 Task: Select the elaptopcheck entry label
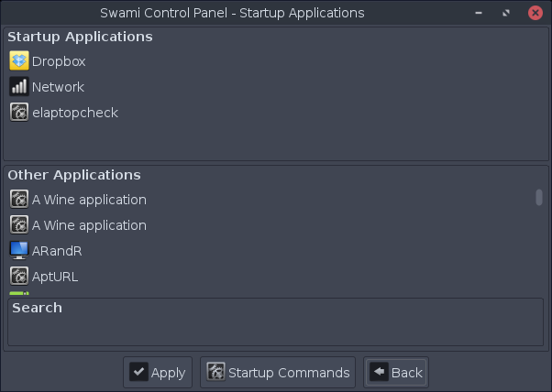pos(75,113)
